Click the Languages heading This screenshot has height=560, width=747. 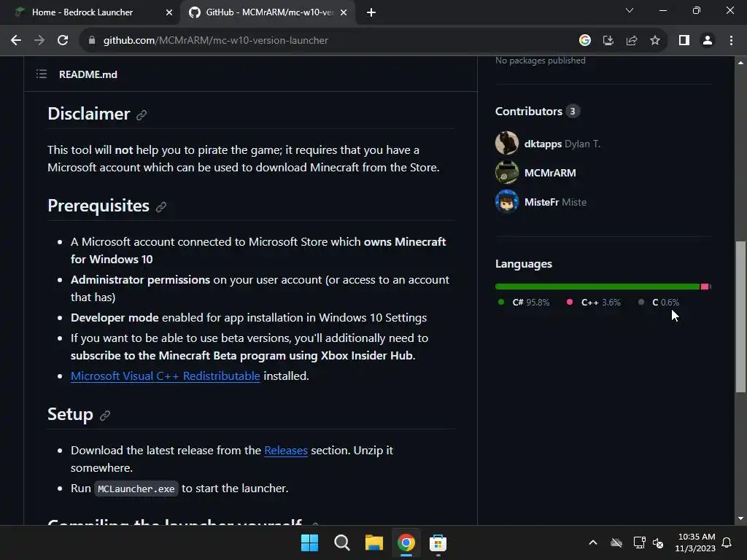click(x=524, y=264)
